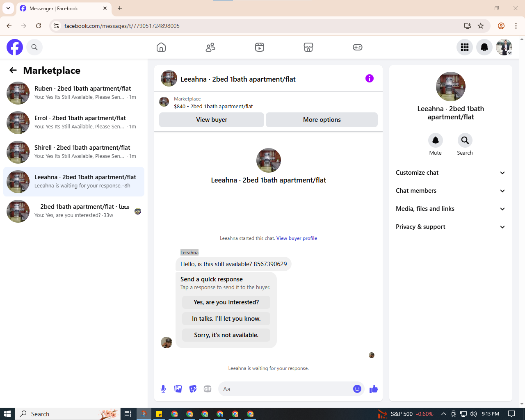Screen dimensions: 525x420
Task: Open Ruben 2bed 1bath apartment chat
Action: [x=74, y=93]
